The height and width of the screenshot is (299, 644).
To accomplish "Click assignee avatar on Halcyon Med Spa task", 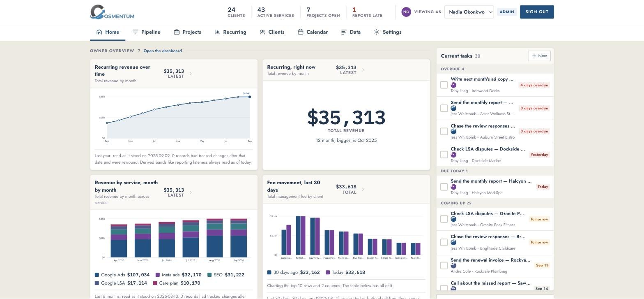I will (453, 187).
